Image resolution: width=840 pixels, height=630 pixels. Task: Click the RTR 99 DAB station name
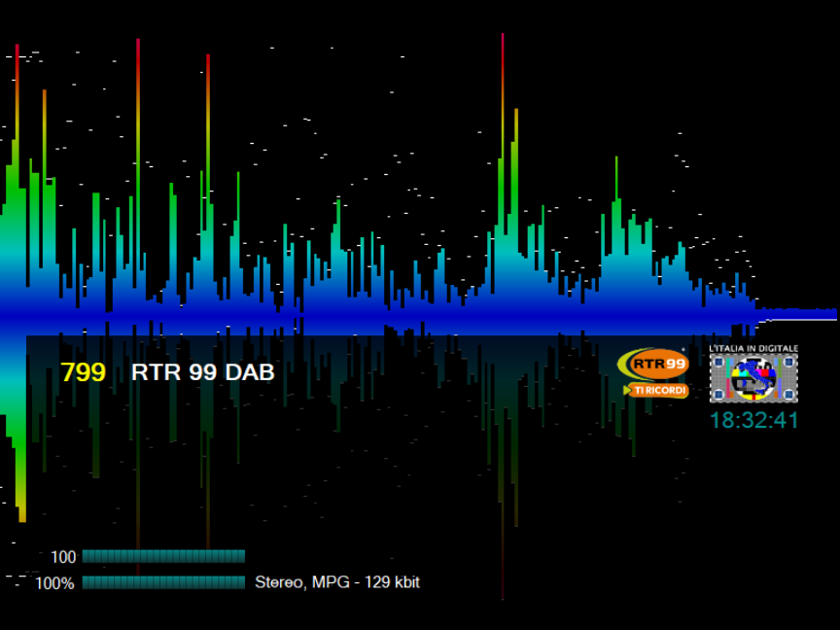point(202,372)
